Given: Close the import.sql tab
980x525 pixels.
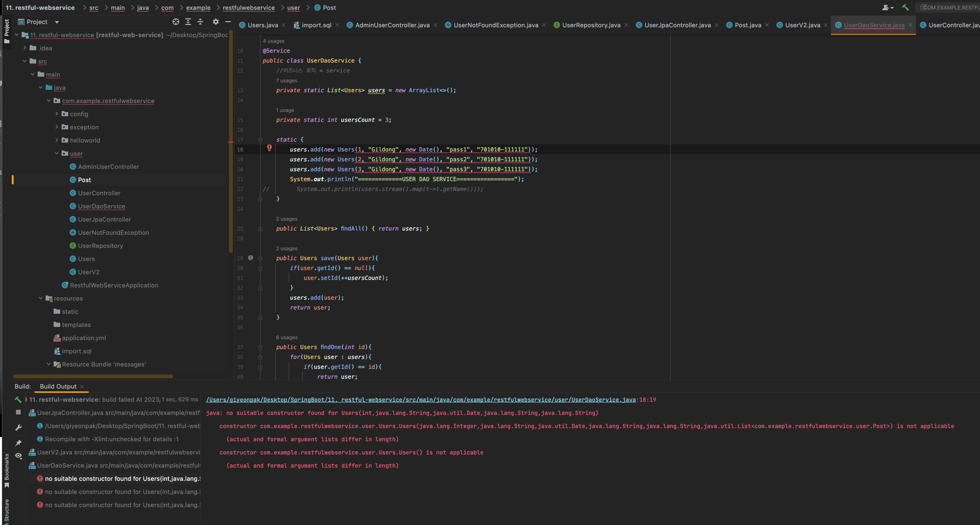Looking at the screenshot, I should pyautogui.click(x=337, y=25).
